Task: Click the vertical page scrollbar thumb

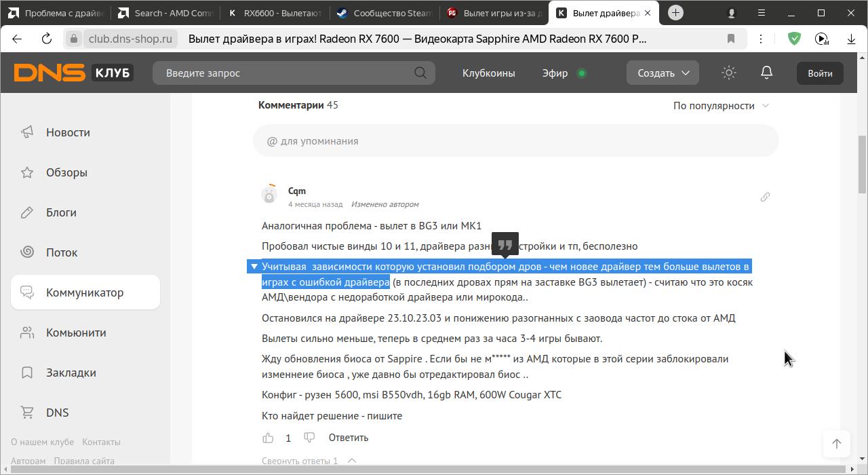Action: click(863, 164)
